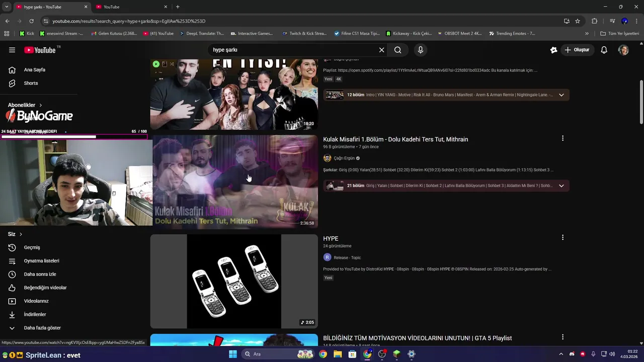Open the install app icon in the address bar
Image resolution: width=644 pixels, height=362 pixels.
coord(567,21)
